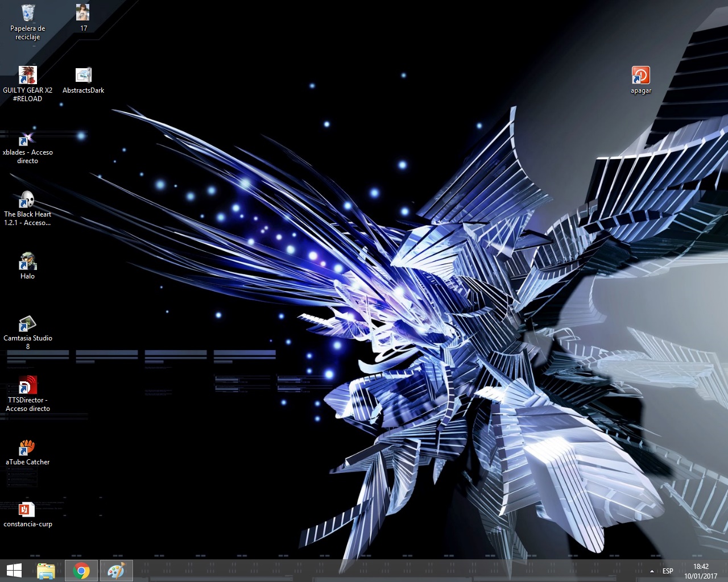This screenshot has height=582, width=728.
Task: Select The Black Heart 1.2.1 shortcut
Action: click(27, 200)
